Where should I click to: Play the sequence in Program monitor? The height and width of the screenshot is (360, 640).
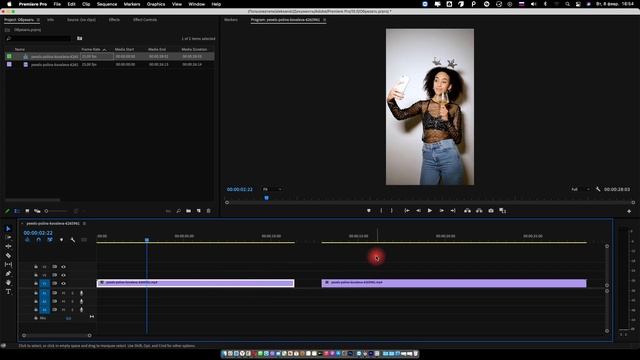click(430, 211)
